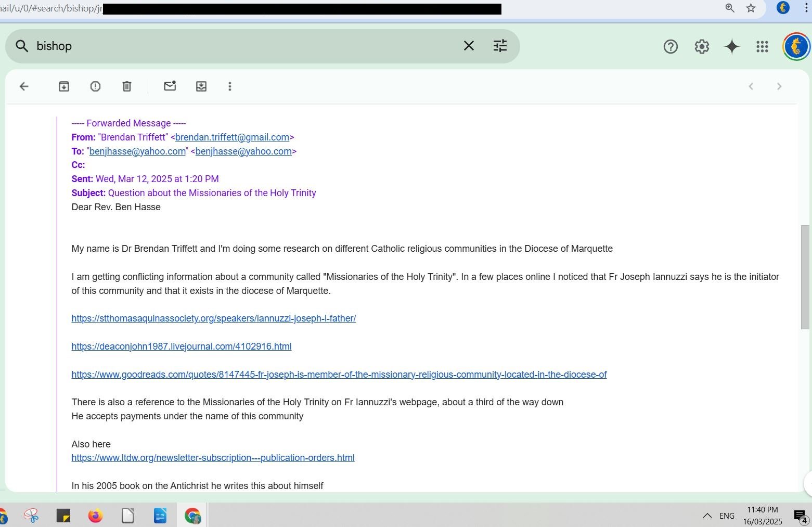Open the Google account avatar
This screenshot has width=812, height=527.
click(796, 47)
